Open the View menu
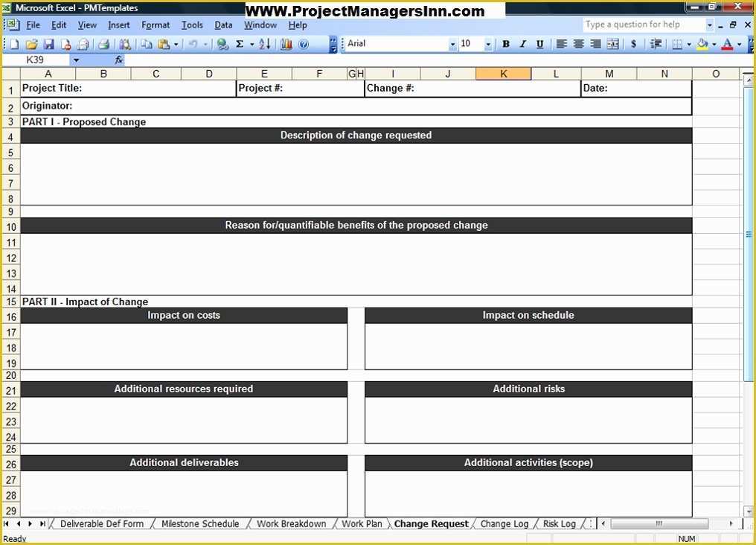Image resolution: width=756 pixels, height=545 pixels. pyautogui.click(x=87, y=25)
